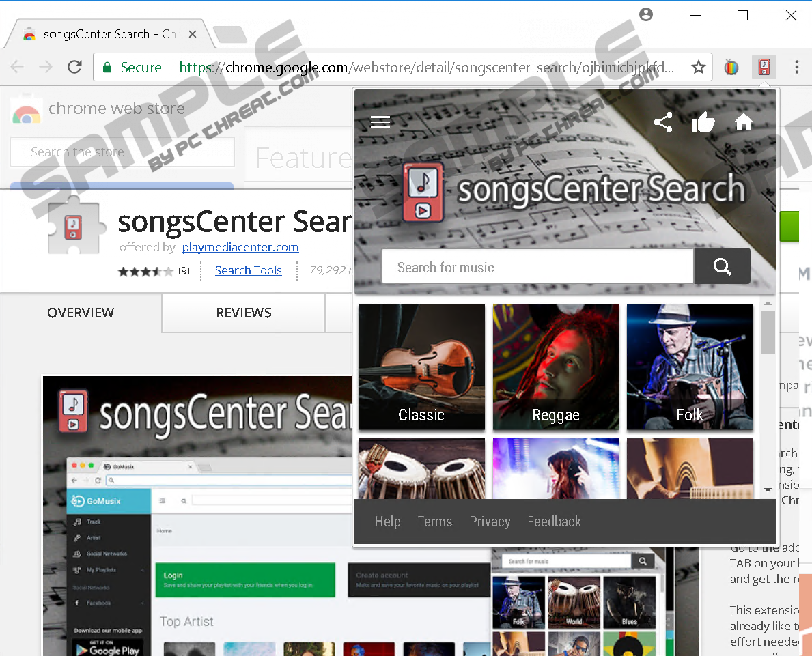
Task: Click the review count (9)
Action: click(184, 271)
